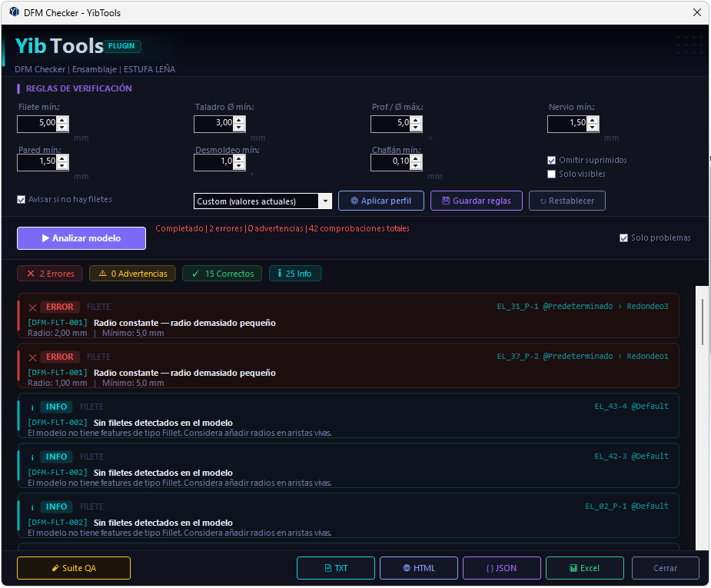The width and height of the screenshot is (711, 588).
Task: Increase Taladro Ø mín. with up arrow
Action: point(239,120)
